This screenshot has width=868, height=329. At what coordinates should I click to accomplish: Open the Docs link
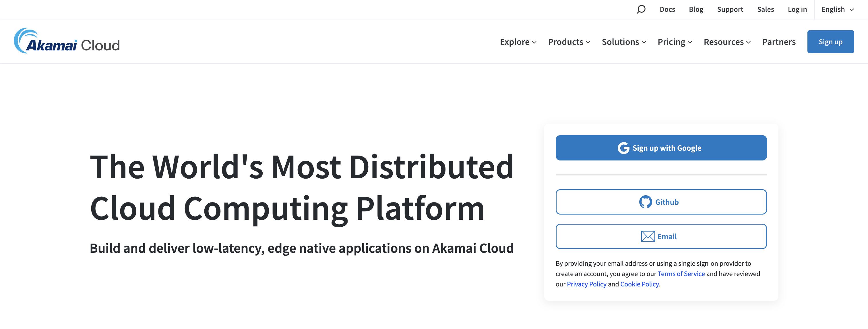(667, 9)
